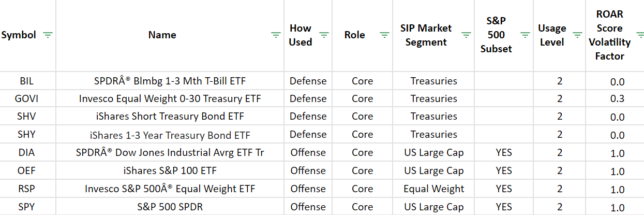This screenshot has width=644, height=215.
Task: Select the S&P 500 Subset header text
Action: coord(496,35)
